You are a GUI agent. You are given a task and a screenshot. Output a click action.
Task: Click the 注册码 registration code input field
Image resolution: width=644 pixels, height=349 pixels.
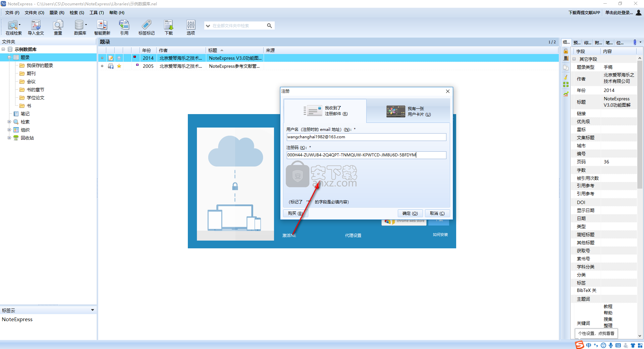[x=366, y=155]
